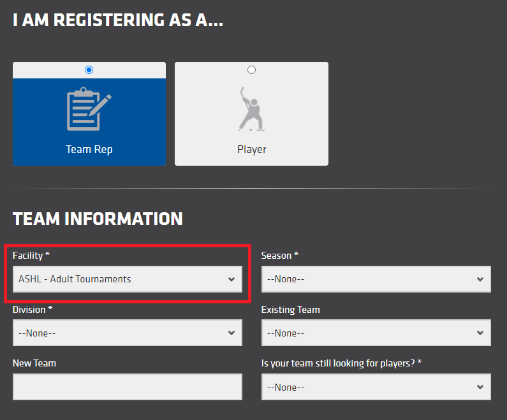
Task: Click the Existing Team chevron arrow
Action: pos(480,333)
